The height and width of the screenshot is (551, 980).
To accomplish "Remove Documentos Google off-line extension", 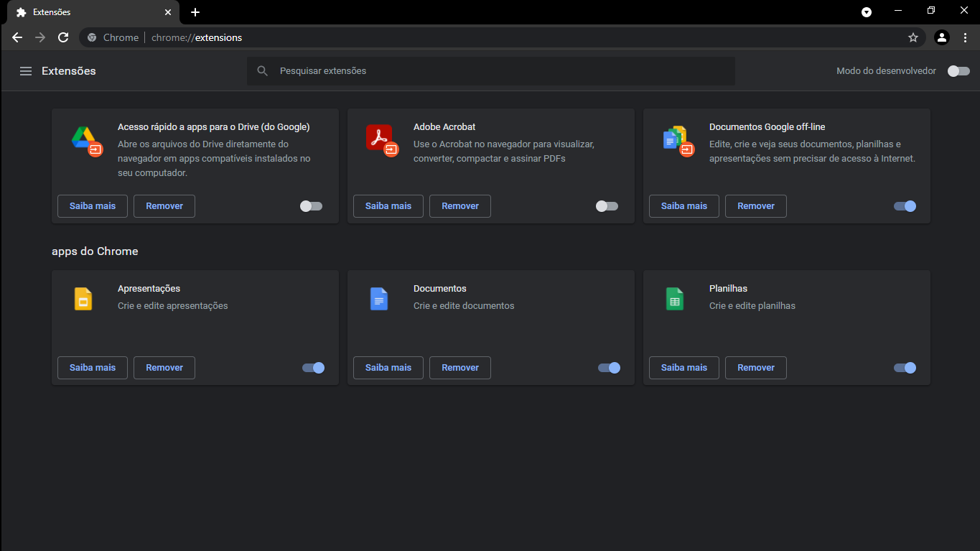I will (x=756, y=206).
